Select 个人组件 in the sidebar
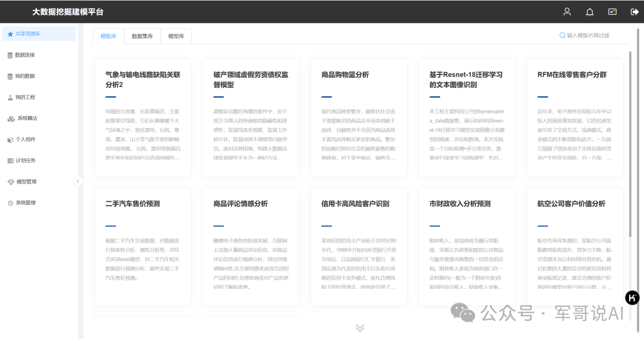The image size is (644, 339). click(x=39, y=139)
